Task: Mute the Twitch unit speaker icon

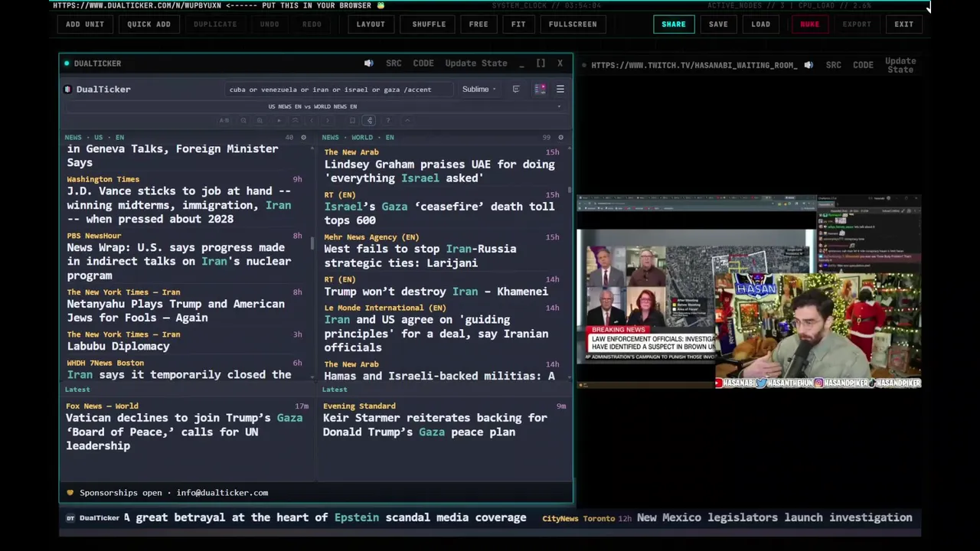Action: (x=808, y=65)
